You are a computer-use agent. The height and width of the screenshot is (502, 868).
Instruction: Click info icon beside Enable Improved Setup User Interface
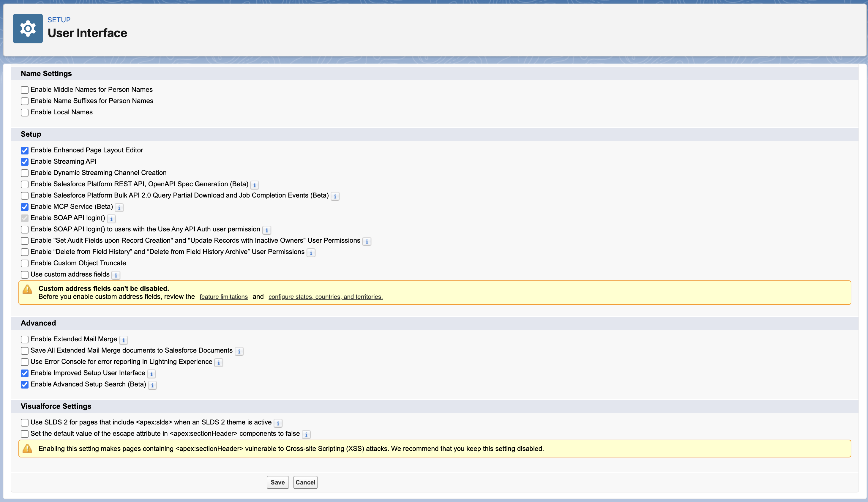(151, 374)
